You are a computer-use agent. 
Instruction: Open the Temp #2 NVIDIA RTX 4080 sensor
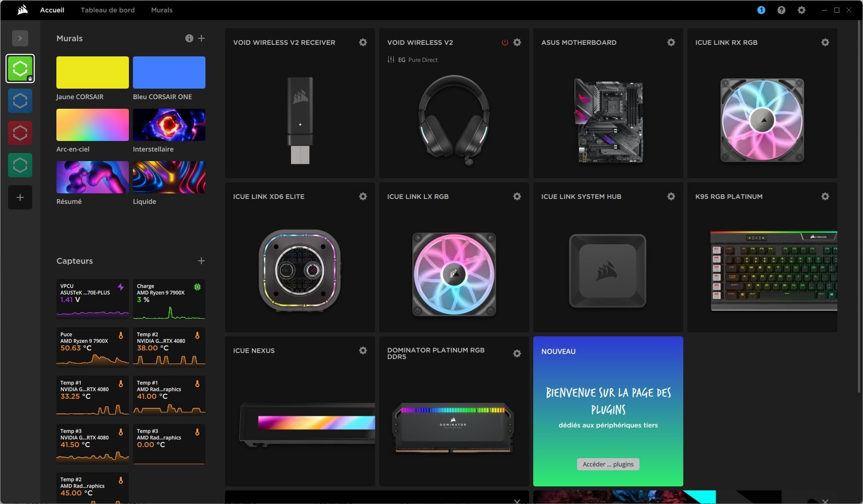click(169, 347)
